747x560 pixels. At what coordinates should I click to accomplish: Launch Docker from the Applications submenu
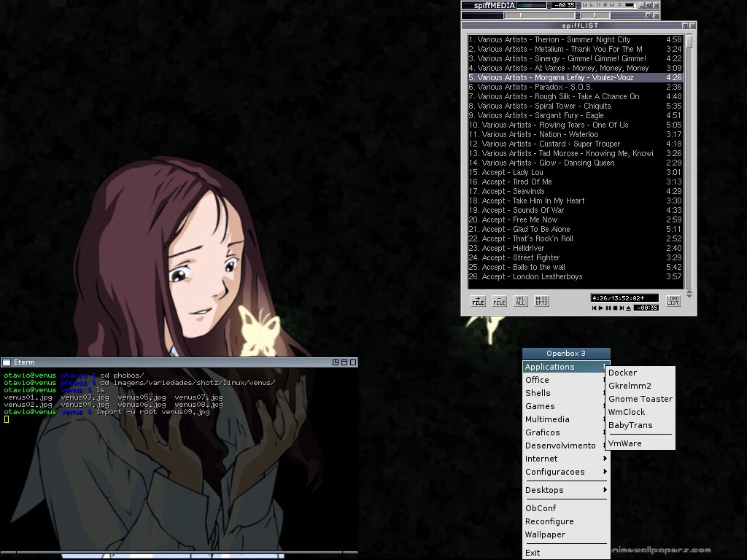pyautogui.click(x=640, y=373)
